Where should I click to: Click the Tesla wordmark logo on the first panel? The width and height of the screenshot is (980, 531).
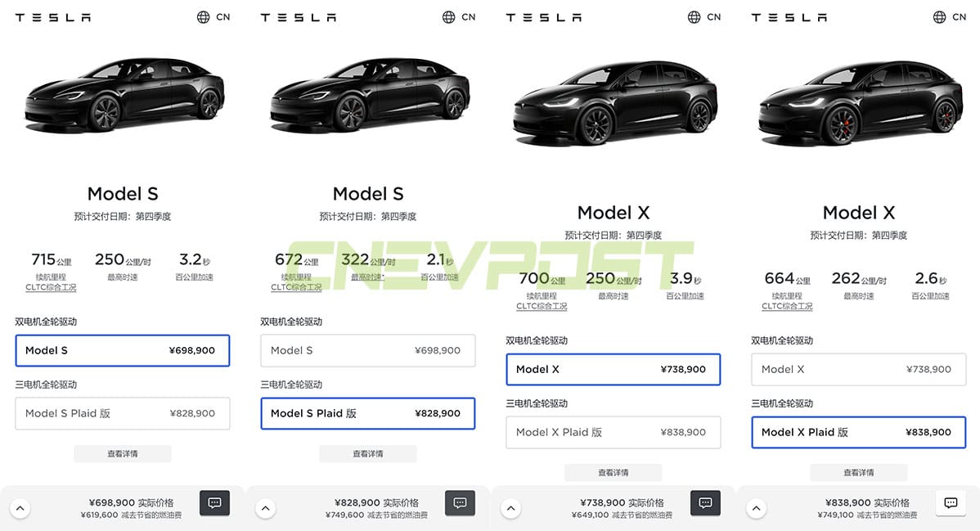click(x=52, y=16)
